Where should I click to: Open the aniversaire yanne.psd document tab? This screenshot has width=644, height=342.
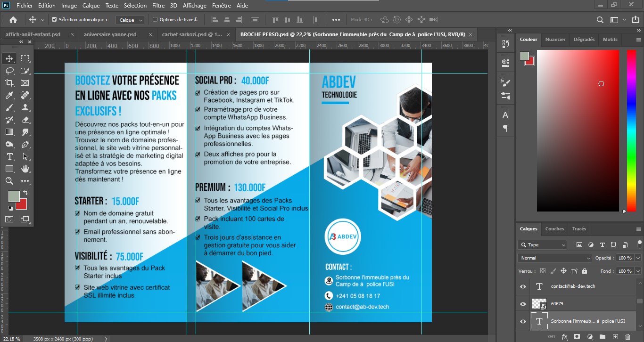pyautogui.click(x=110, y=34)
